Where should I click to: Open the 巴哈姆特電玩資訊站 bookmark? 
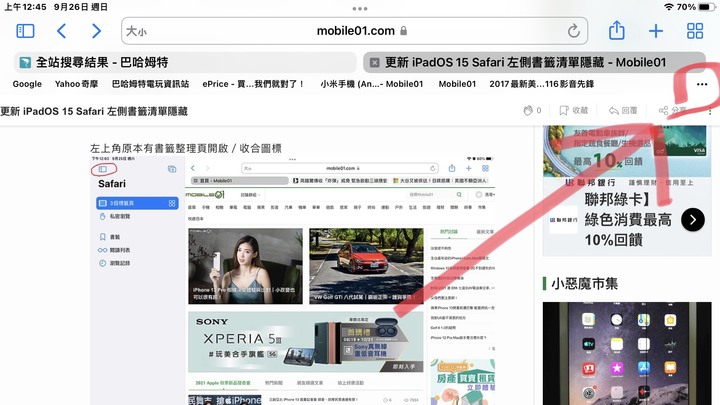coord(150,84)
